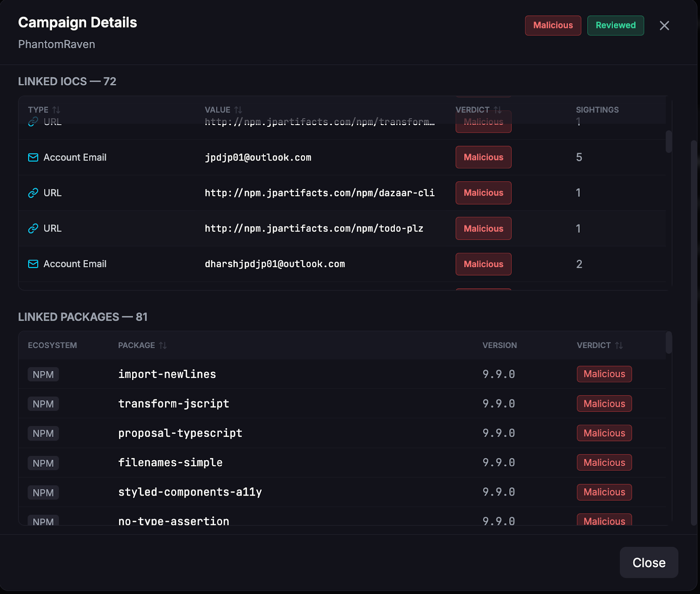Click the Close button at bottom
The image size is (700, 594).
coord(649,563)
